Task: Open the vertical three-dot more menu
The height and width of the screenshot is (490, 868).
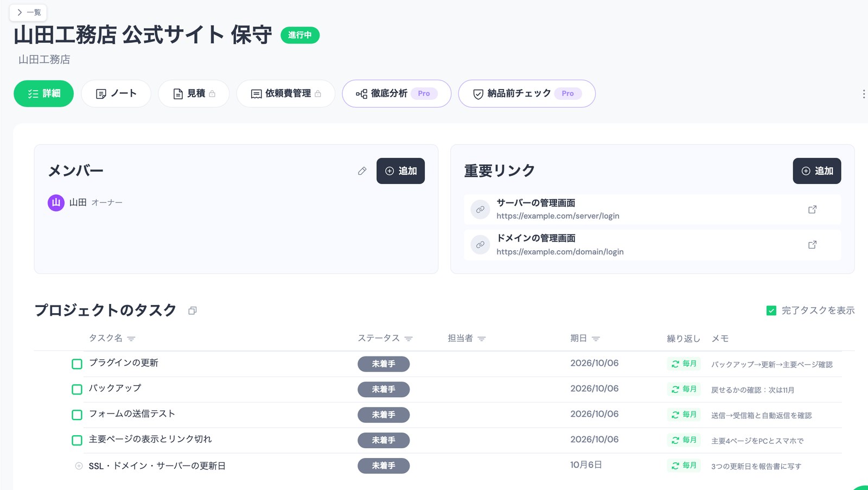Action: [x=863, y=94]
